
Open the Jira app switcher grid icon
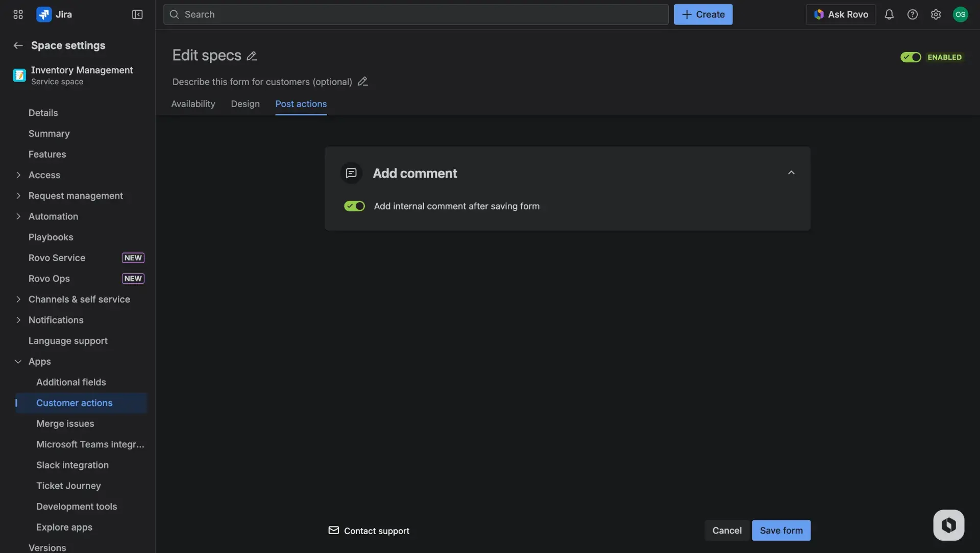point(17,14)
